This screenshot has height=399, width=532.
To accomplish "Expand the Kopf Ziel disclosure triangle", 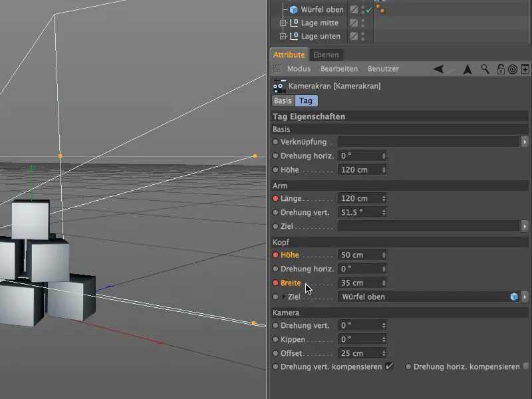I will [284, 297].
